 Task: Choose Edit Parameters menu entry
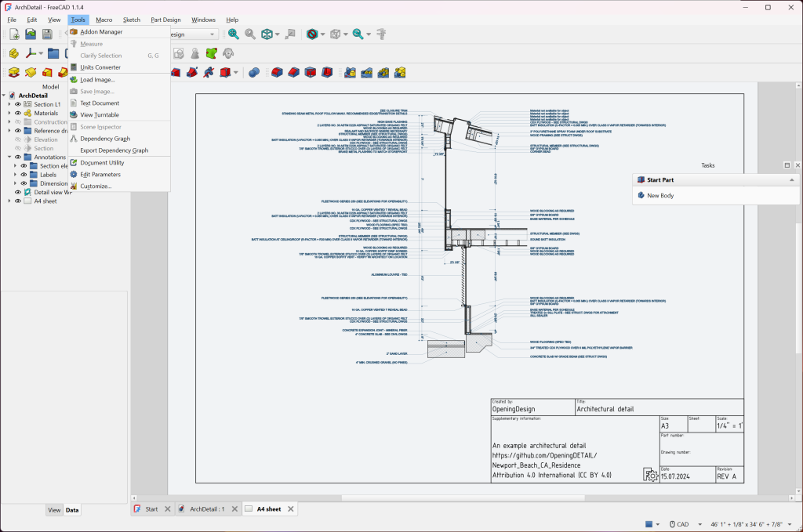tap(119, 175)
